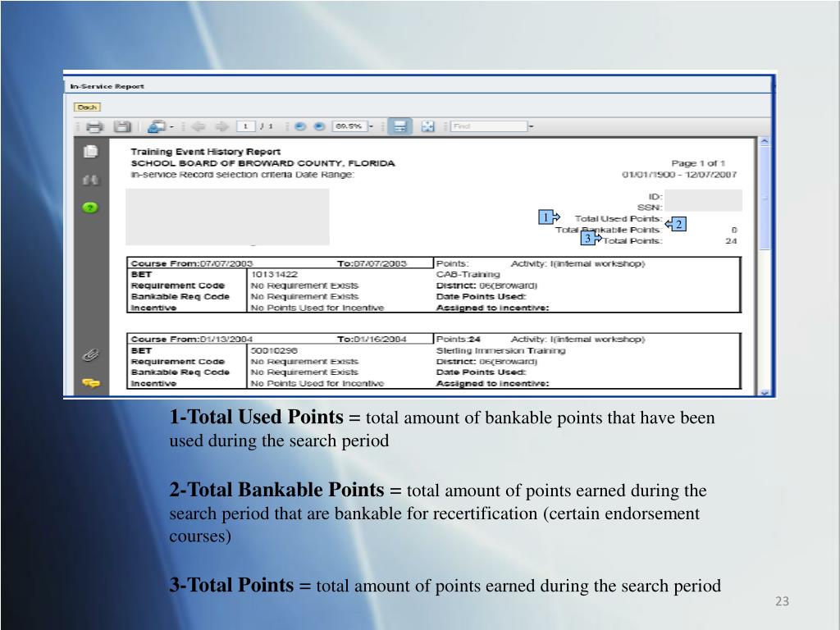Go to previous page with the left arrow
The height and width of the screenshot is (630, 840).
click(x=199, y=126)
